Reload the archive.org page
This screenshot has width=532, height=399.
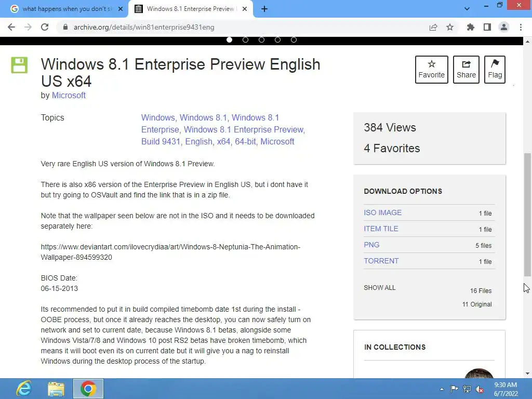[x=45, y=27]
